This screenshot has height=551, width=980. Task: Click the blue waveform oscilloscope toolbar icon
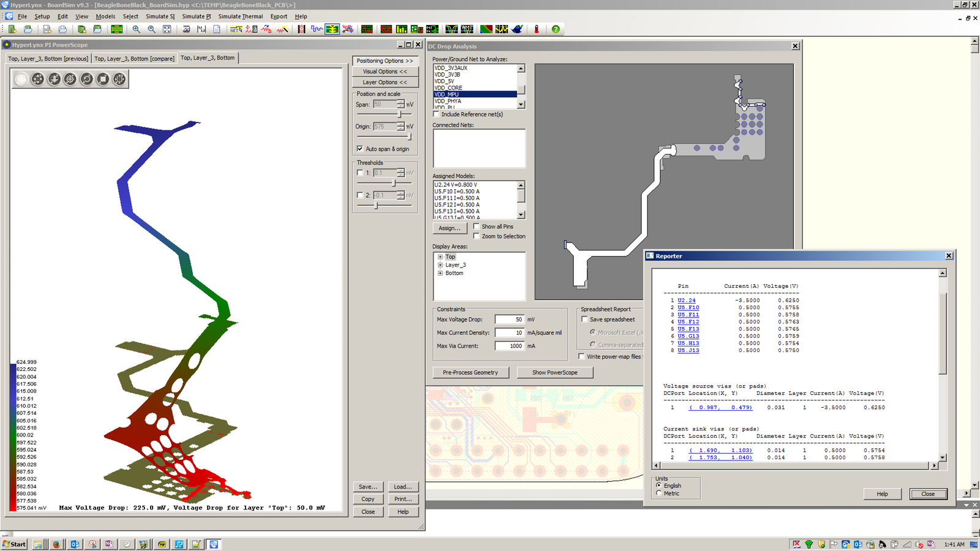point(317,29)
